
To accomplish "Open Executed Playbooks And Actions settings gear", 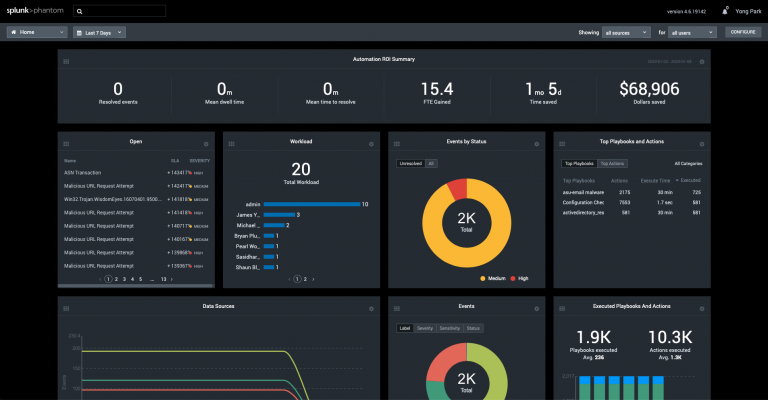I will 702,308.
